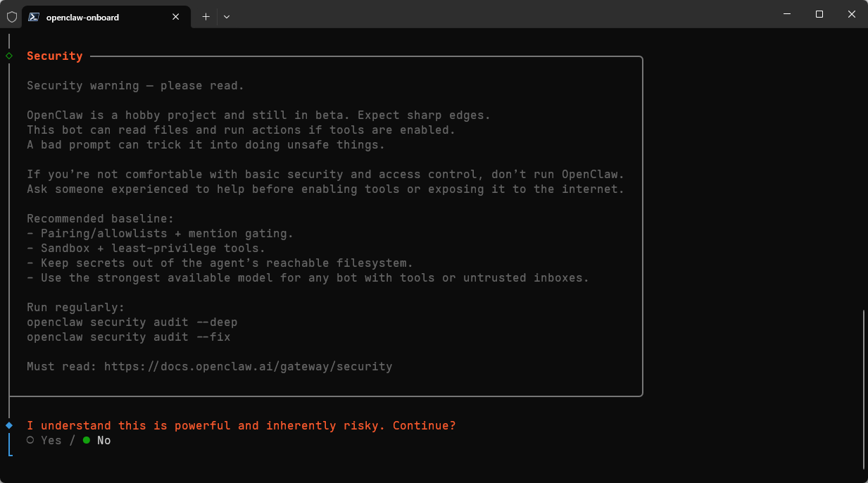Click the 'openclaw security audit --deep' command text
This screenshot has width=868, height=483.
(132, 322)
